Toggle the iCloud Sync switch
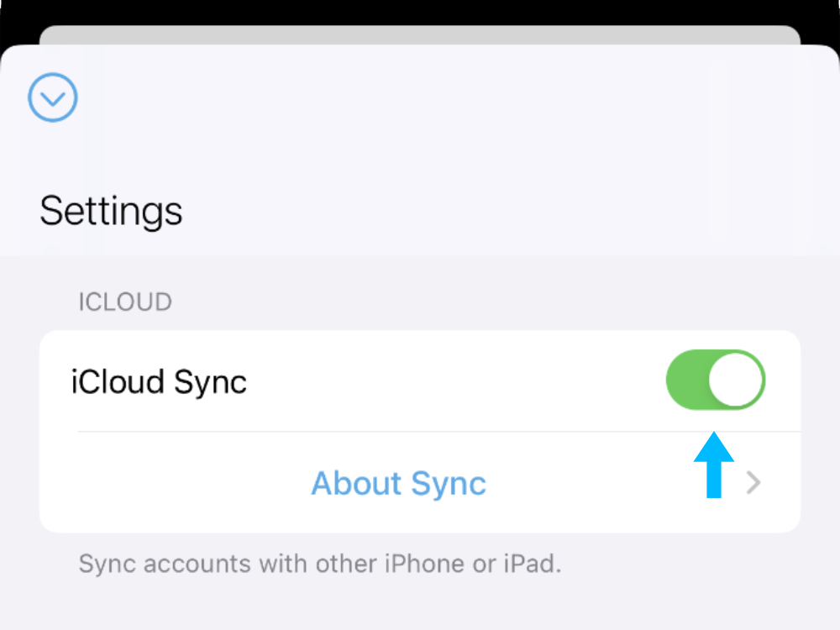This screenshot has height=630, width=840. tap(715, 380)
